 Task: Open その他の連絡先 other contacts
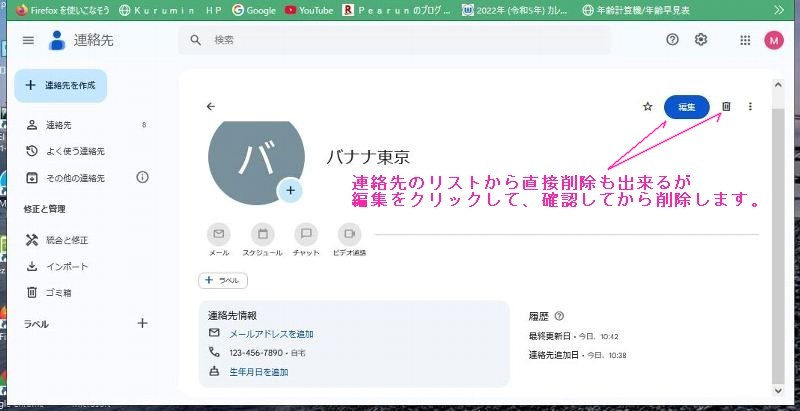point(76,178)
